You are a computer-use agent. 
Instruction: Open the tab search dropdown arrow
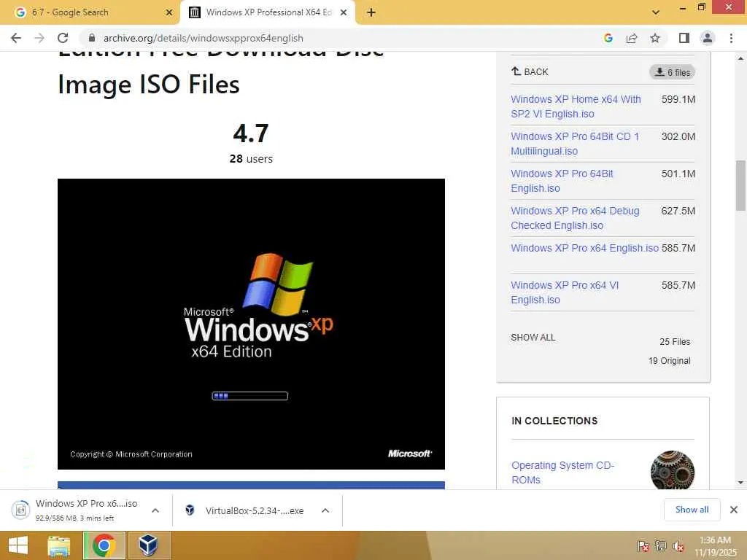(x=656, y=12)
